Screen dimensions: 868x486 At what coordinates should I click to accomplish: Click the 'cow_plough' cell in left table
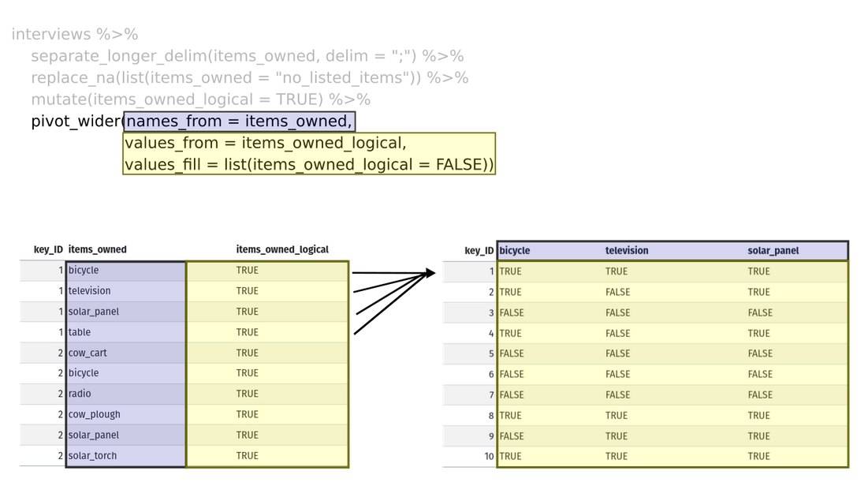pos(95,414)
